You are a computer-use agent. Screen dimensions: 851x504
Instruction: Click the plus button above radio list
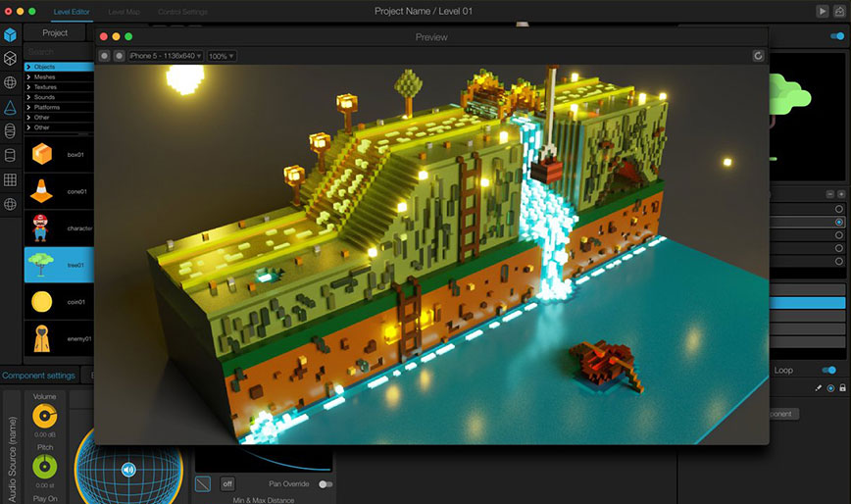click(841, 194)
